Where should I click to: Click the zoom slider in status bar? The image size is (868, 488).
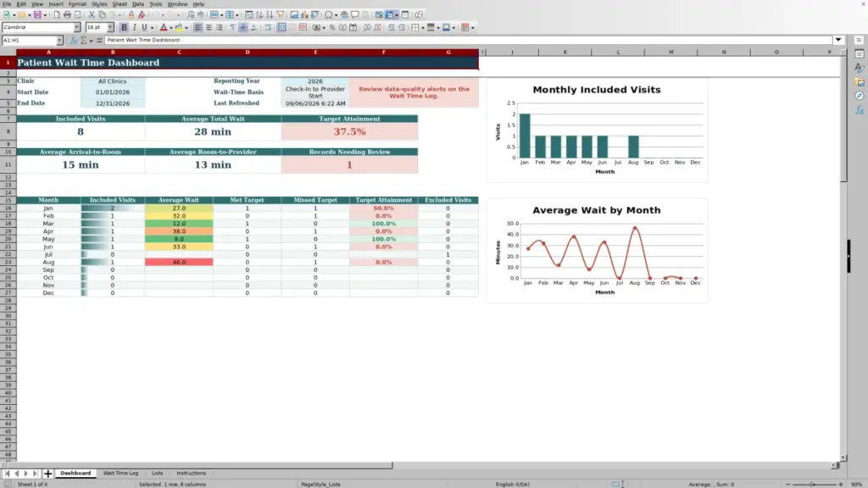point(814,484)
